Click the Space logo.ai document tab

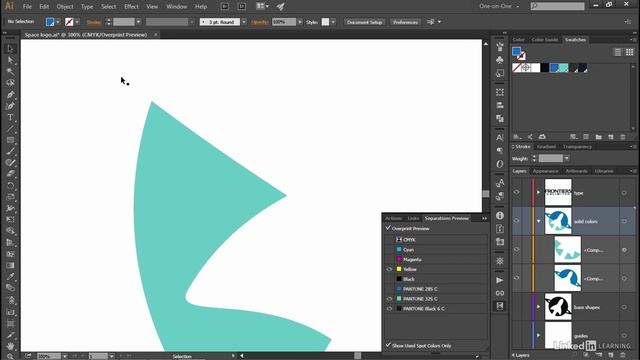tap(86, 35)
